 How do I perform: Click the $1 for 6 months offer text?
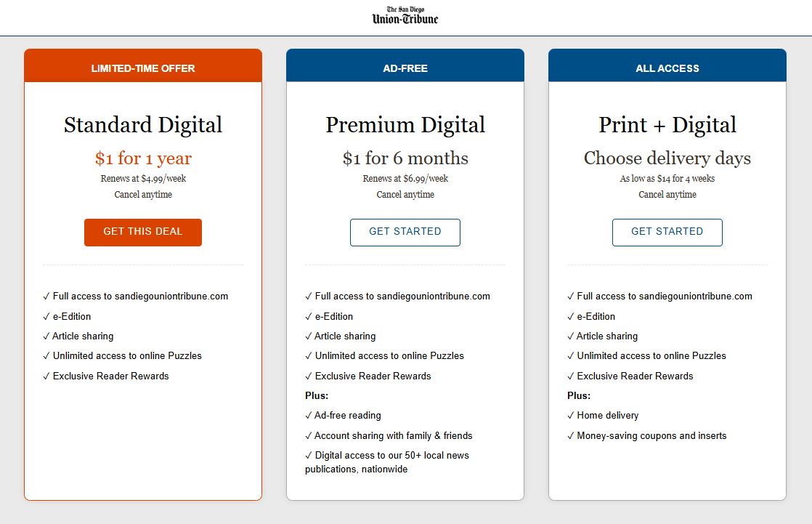(x=405, y=158)
